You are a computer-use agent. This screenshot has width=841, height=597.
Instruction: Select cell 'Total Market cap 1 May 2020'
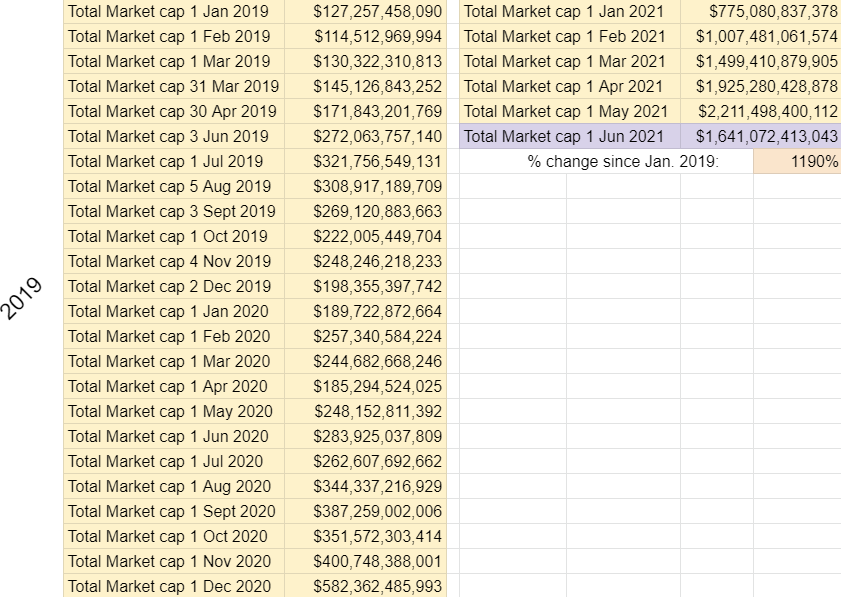[x=174, y=411]
